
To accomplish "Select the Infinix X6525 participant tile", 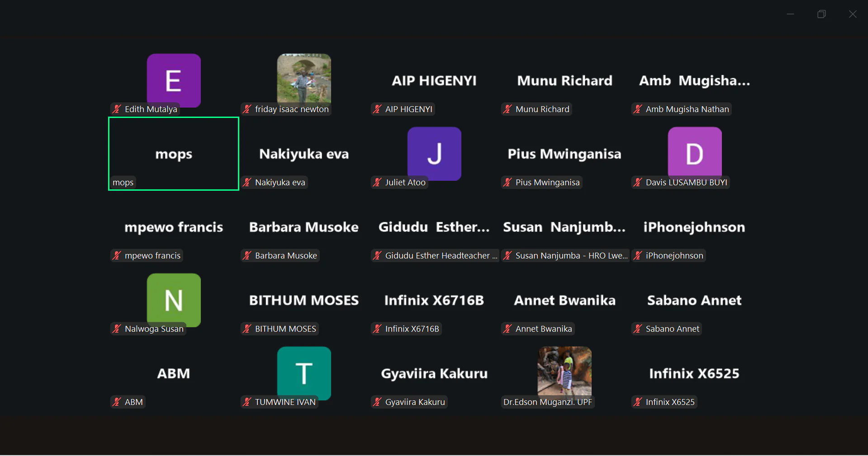I will [694, 374].
